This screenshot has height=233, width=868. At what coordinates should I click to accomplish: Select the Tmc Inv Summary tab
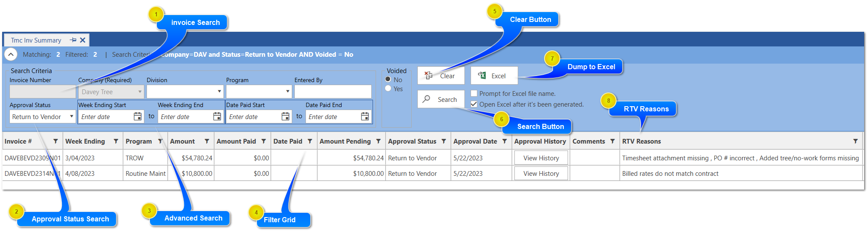click(36, 40)
